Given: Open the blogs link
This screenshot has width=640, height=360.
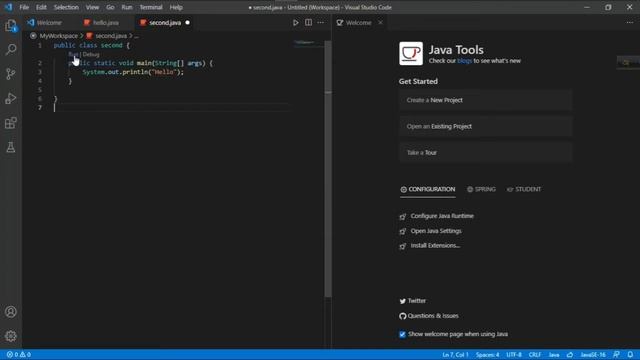Looking at the screenshot, I should coord(464,61).
